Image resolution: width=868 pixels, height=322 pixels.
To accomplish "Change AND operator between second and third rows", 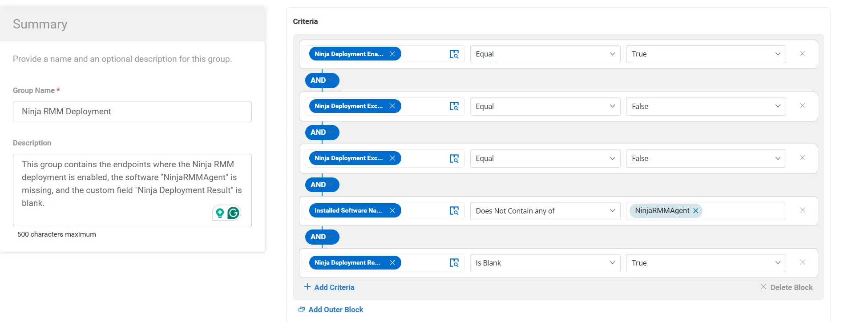I will click(322, 132).
